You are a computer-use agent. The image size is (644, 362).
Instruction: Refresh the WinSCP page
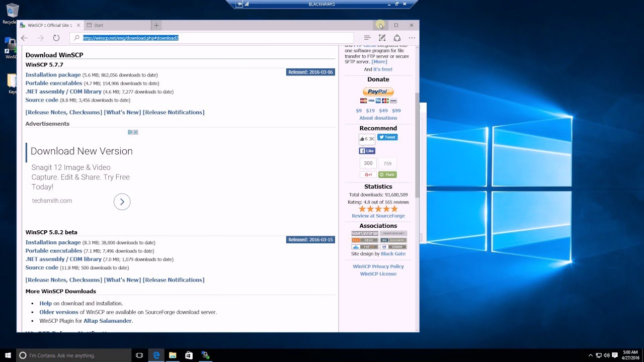(x=56, y=38)
